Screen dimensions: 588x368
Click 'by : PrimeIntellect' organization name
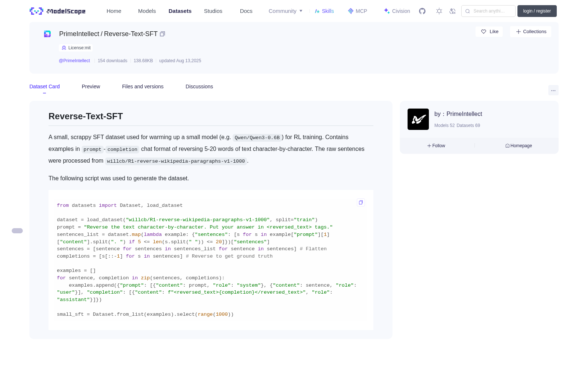click(x=458, y=114)
